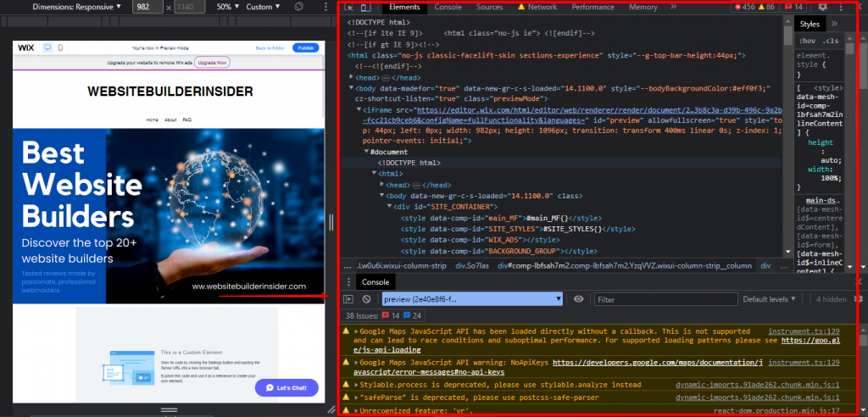Viewport: 868px width, 417px height.
Task: Show console sidebar panel icon
Action: [348, 299]
